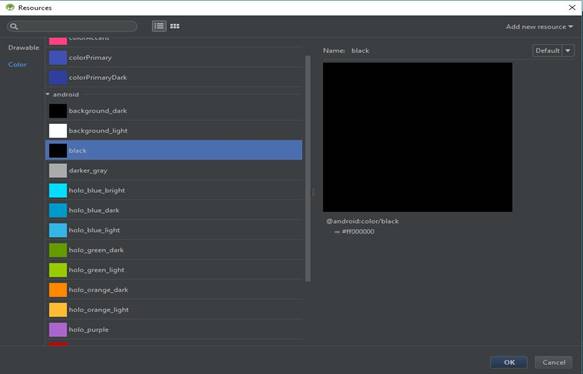Select the holo_green_dark swatch

(x=58, y=250)
